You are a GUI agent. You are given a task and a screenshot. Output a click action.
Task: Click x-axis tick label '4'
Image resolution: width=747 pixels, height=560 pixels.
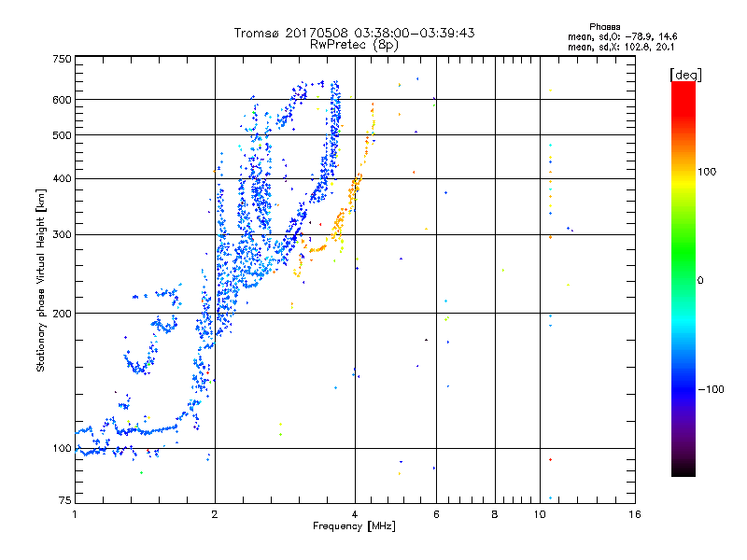(x=355, y=514)
